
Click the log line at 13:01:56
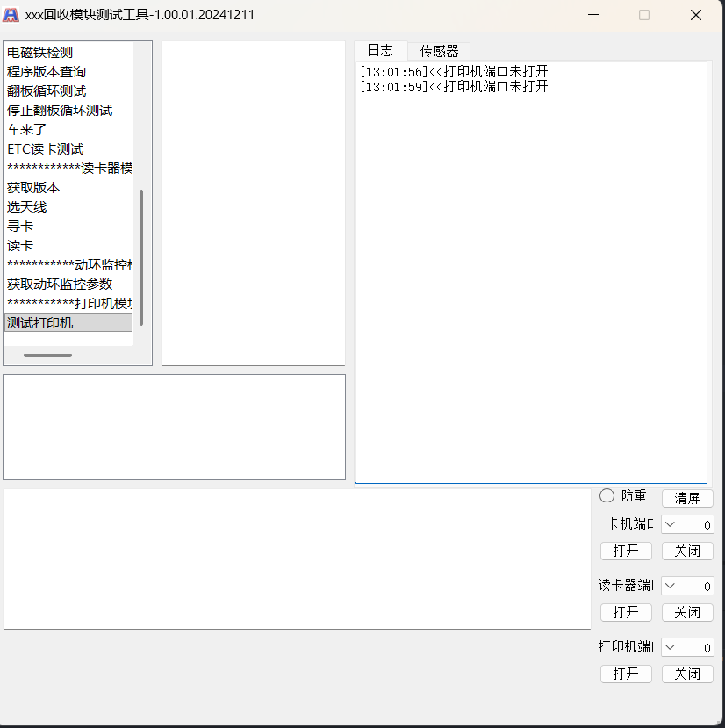point(454,71)
